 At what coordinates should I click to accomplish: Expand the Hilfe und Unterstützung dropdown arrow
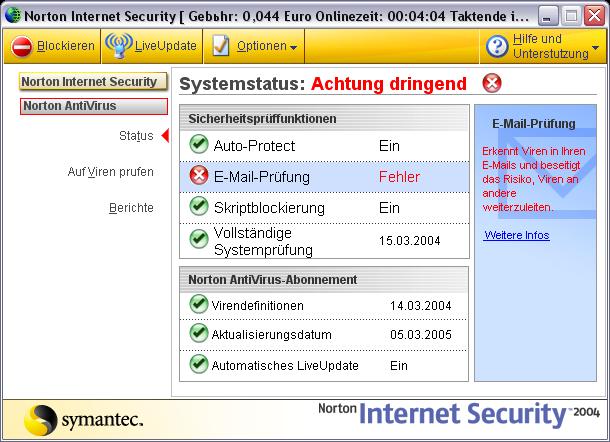pos(595,47)
